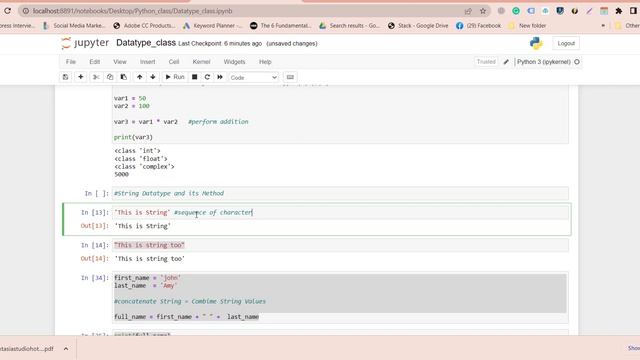This screenshot has width=640, height=360.
Task: Click the Python 3 (ipykernel) label
Action: point(544,62)
